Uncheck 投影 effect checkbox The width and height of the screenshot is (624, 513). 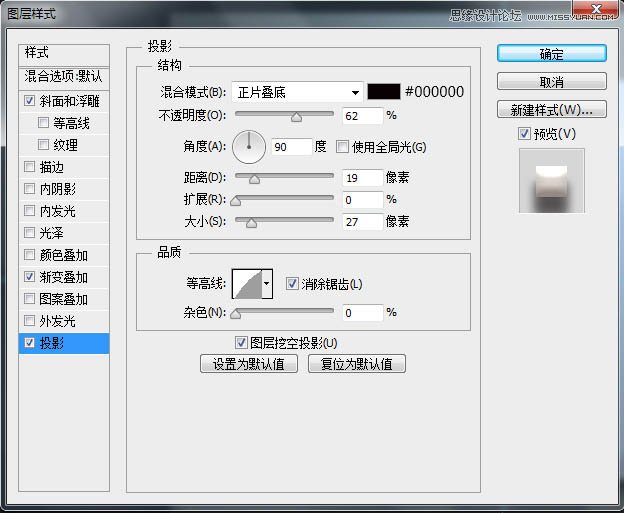click(x=29, y=342)
